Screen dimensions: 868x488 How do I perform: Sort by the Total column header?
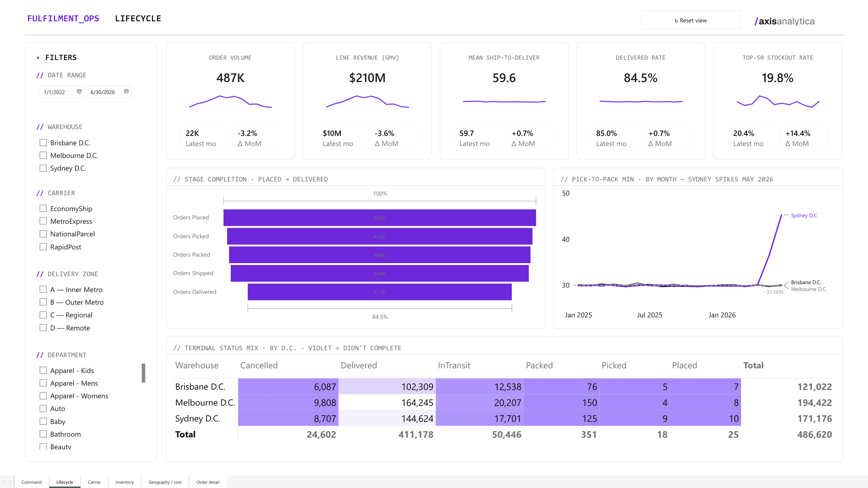[x=753, y=365]
